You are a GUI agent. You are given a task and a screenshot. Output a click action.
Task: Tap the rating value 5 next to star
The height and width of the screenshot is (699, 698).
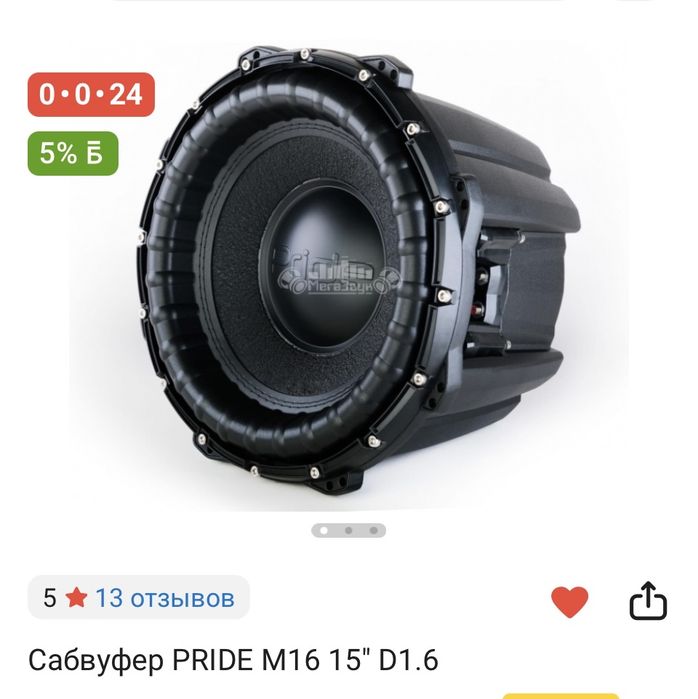point(49,597)
